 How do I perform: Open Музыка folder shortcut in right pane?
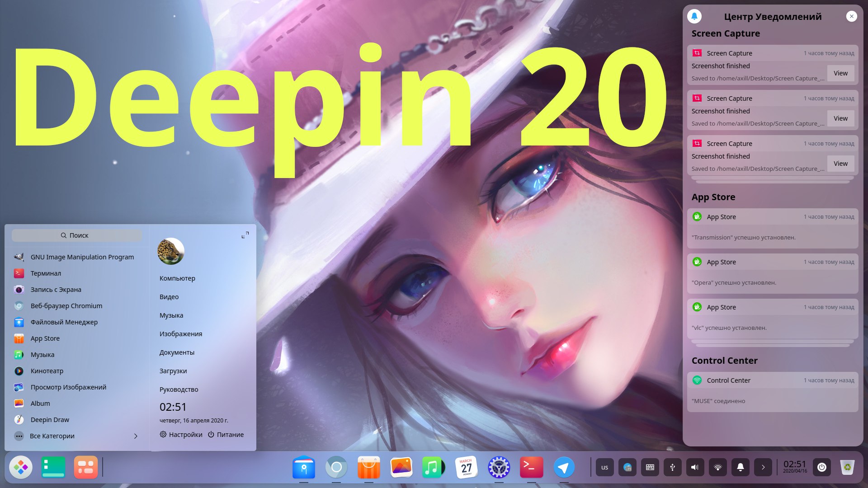click(171, 315)
